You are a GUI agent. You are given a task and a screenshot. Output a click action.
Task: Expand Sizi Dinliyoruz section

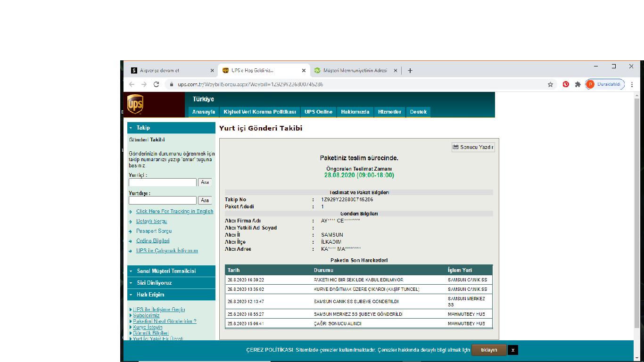point(171,283)
